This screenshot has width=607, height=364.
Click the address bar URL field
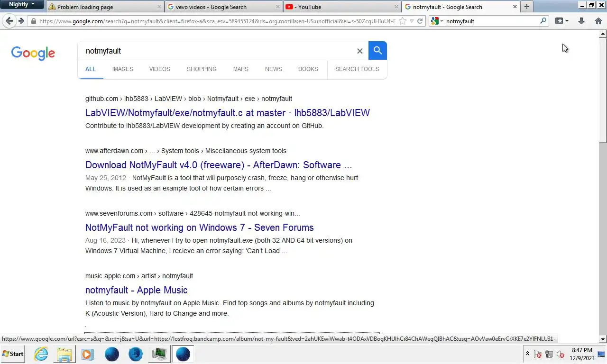[217, 21]
